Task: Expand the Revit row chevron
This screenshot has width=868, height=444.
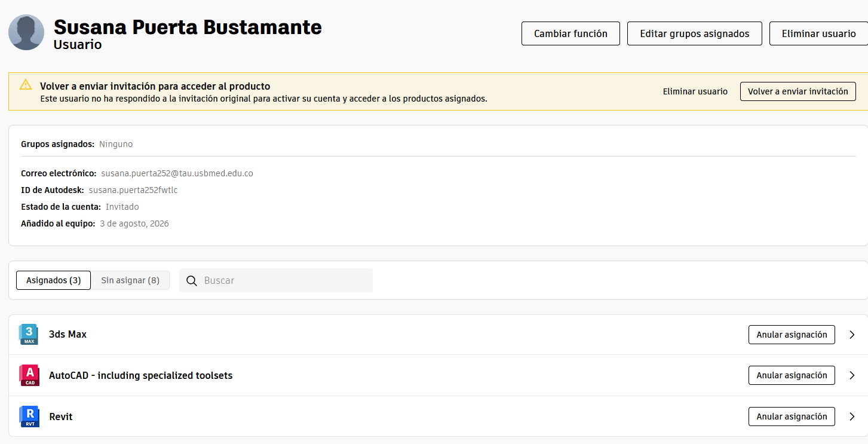Action: pos(852,417)
